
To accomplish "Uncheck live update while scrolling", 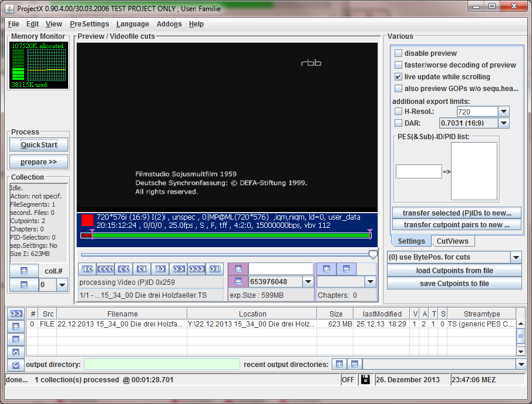I will (x=399, y=77).
